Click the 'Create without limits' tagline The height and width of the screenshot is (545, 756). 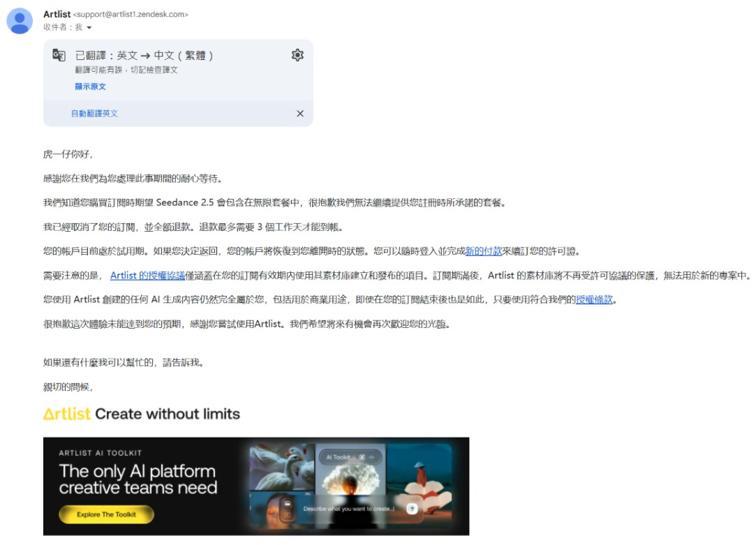coord(168,414)
